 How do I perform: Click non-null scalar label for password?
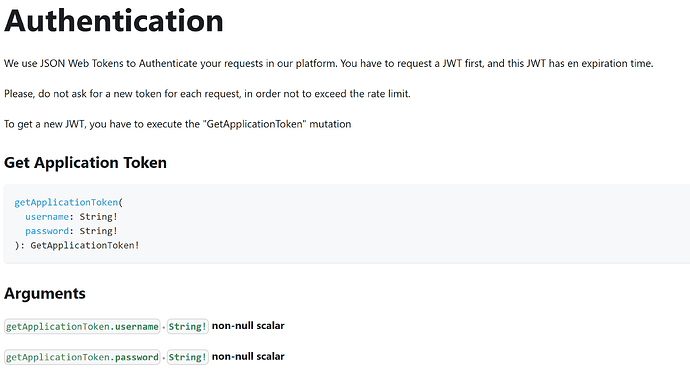[248, 357]
